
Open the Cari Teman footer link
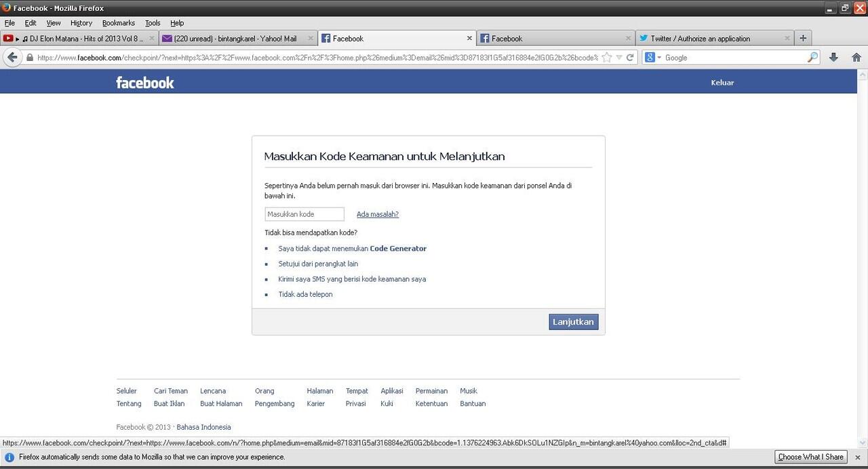171,391
